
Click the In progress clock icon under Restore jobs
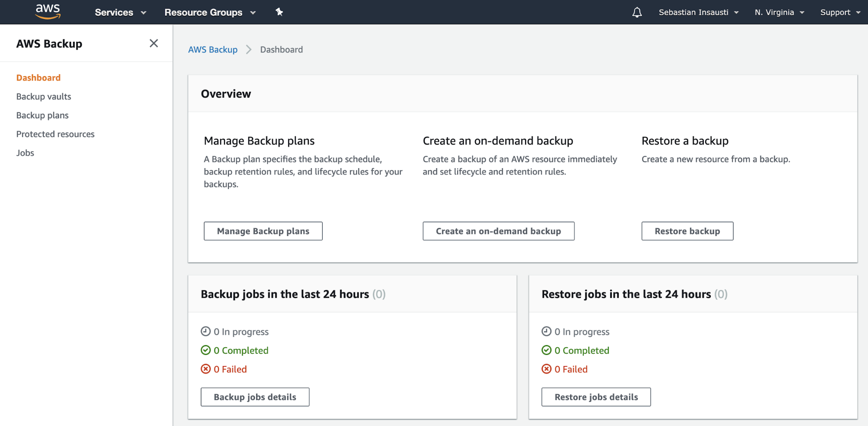(x=547, y=332)
